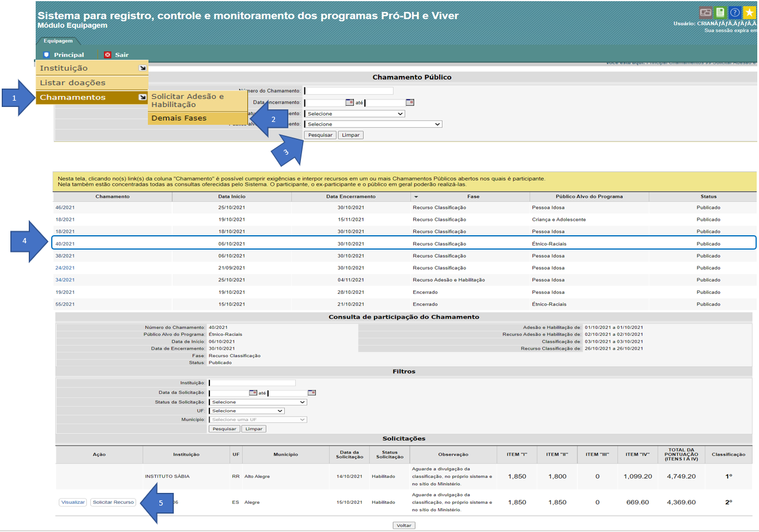
Task: Click the yellow star favorites icon
Action: pyautogui.click(x=749, y=12)
